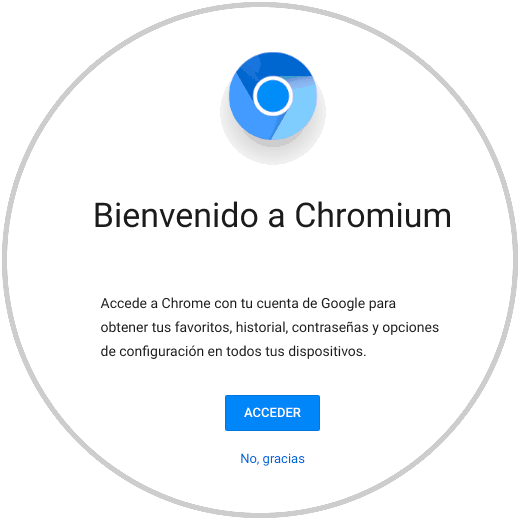The width and height of the screenshot is (520, 520).
Task: Sign in with the ACCEDER button
Action: pos(272,413)
